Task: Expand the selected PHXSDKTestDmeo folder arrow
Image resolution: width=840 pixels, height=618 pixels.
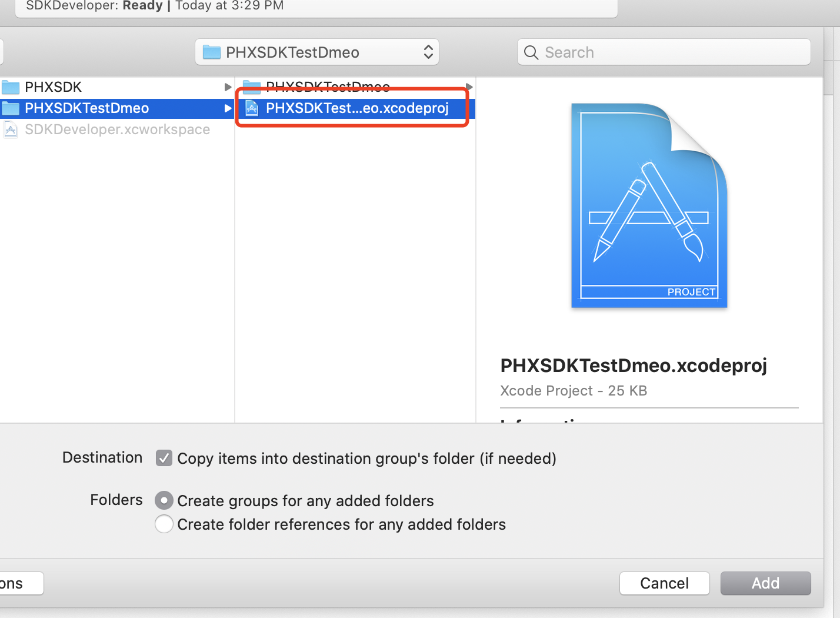Action: pos(228,108)
